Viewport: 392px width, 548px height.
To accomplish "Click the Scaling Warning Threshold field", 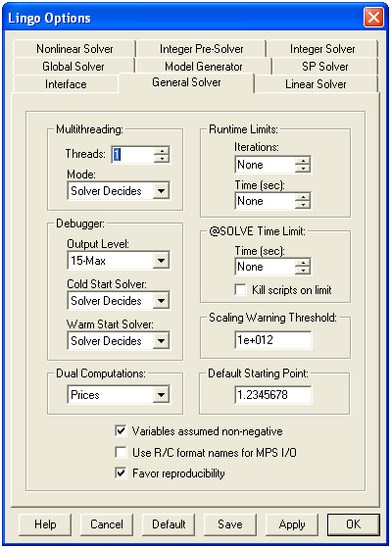I will (x=273, y=340).
